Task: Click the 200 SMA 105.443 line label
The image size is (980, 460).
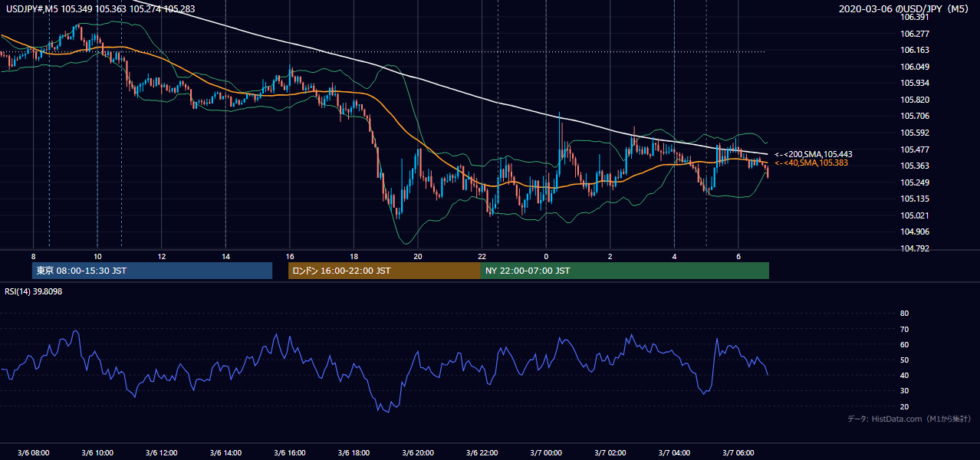Action: point(813,154)
